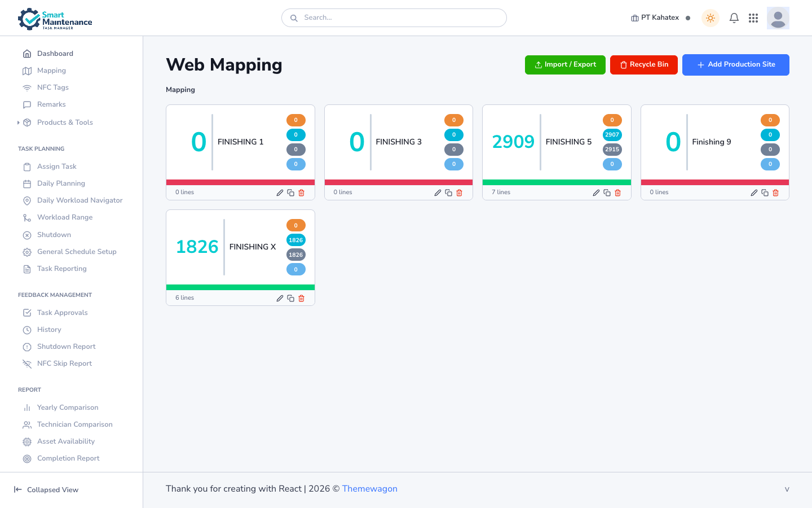This screenshot has height=508, width=812.
Task: Click the edit pencil on FINISHING 1 card
Action: pos(280,193)
